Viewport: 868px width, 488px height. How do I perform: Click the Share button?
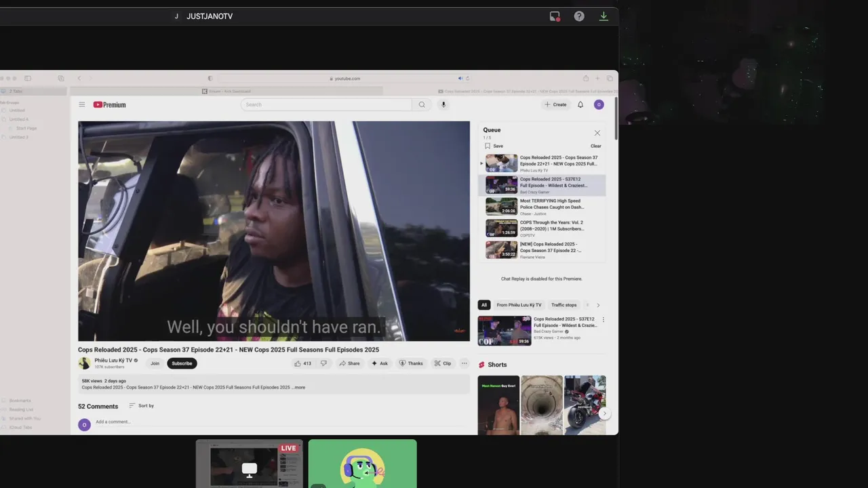(350, 363)
